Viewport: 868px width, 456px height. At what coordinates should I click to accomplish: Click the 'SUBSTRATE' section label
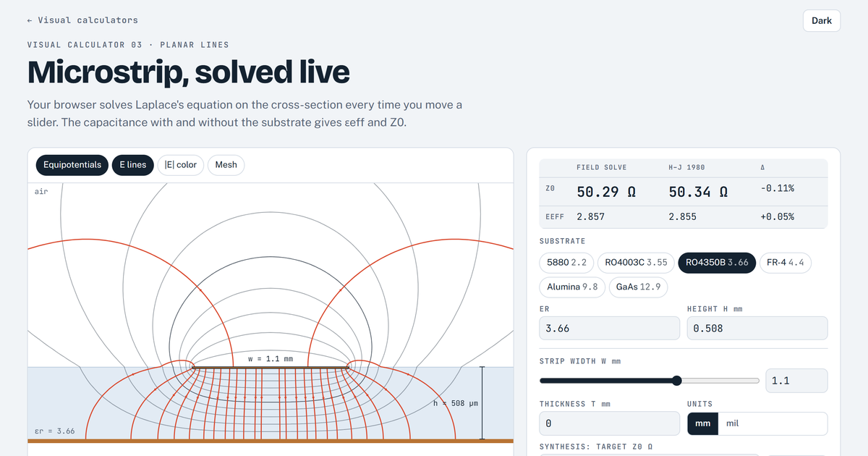coord(563,241)
